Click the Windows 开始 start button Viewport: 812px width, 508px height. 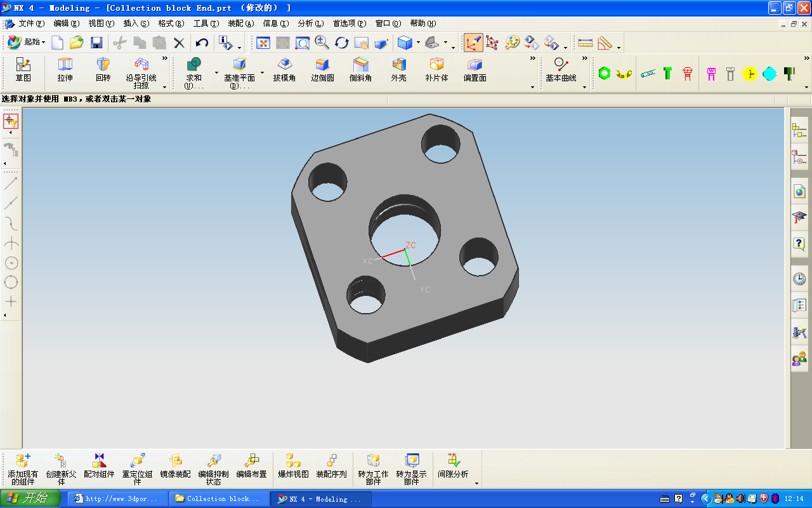pyautogui.click(x=30, y=498)
